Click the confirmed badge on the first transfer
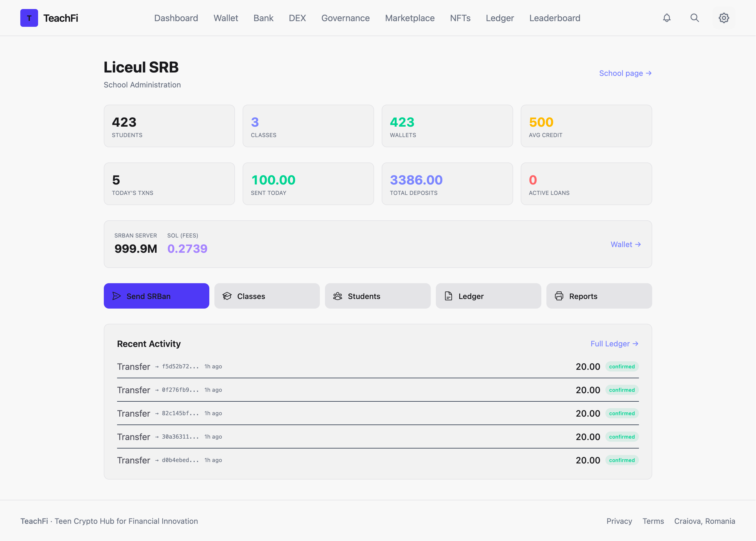The image size is (756, 541). [x=622, y=366]
